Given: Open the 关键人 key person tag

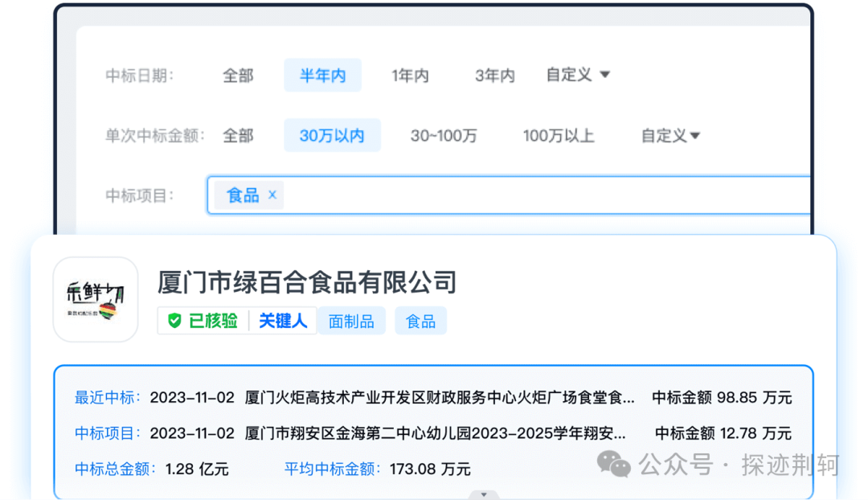Looking at the screenshot, I should click(283, 321).
